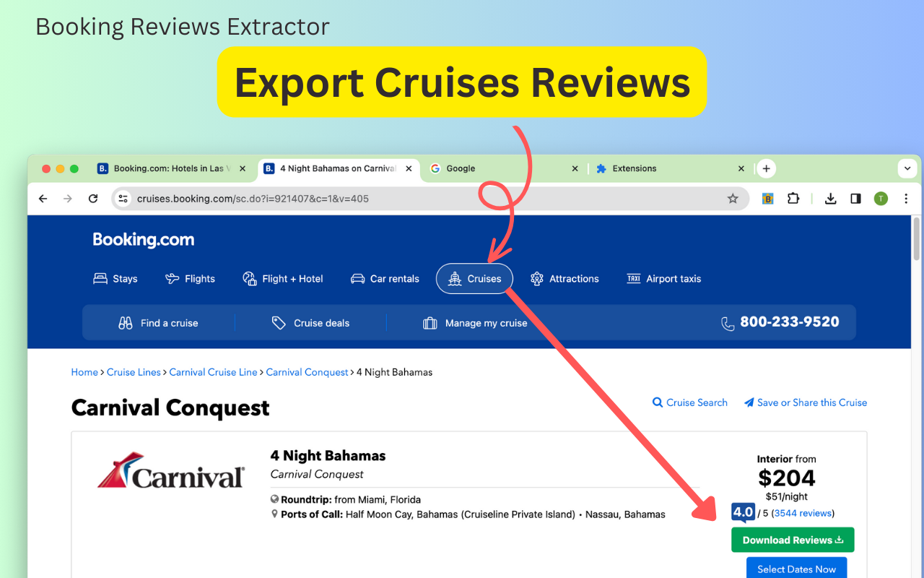Close the 4 Night Bahamas on Carnival tab
Viewport: 924px width, 578px height.
tap(409, 168)
